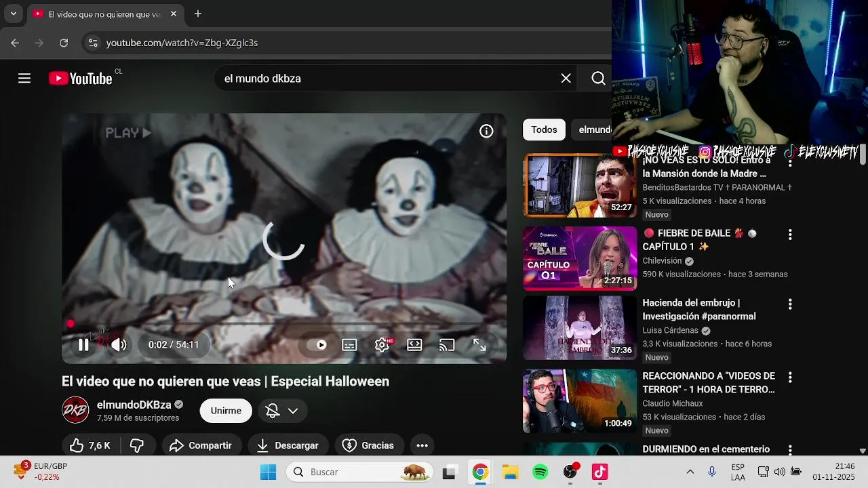This screenshot has height=488, width=868.
Task: Switch to theater mode view
Action: (414, 345)
